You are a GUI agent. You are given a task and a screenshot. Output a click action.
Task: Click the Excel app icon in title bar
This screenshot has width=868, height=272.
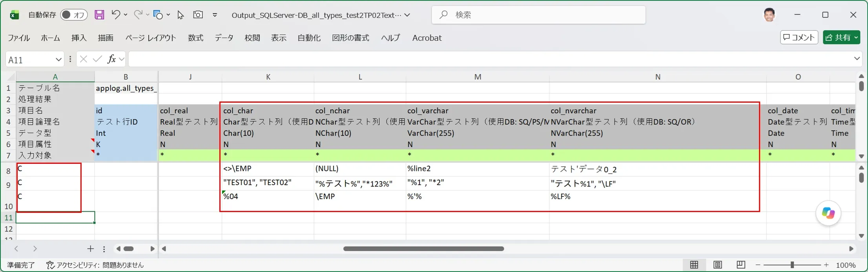15,15
